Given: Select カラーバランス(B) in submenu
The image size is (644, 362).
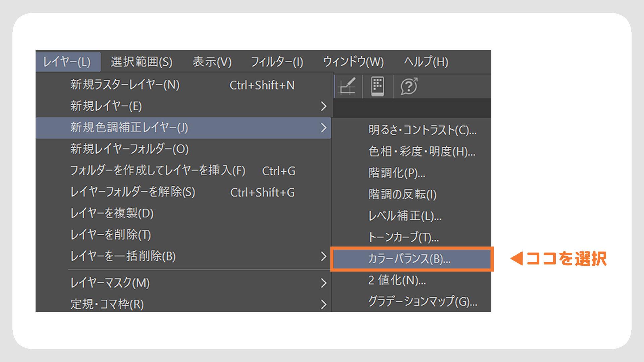Looking at the screenshot, I should 409,259.
